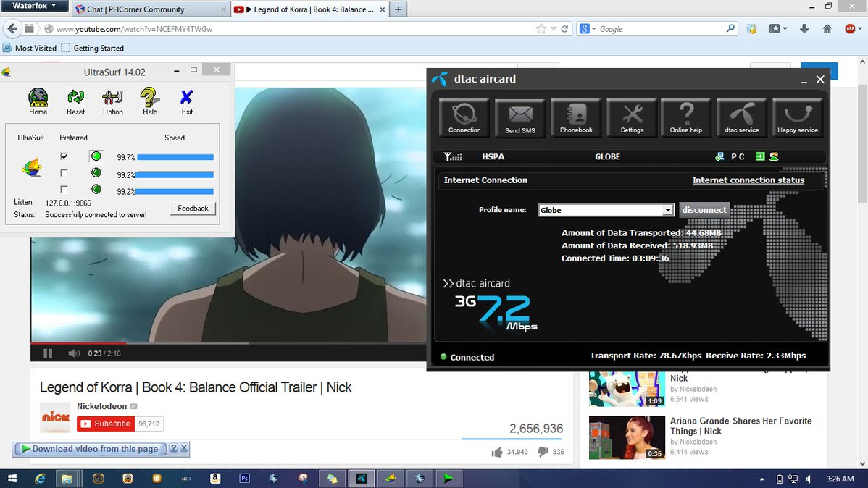The width and height of the screenshot is (868, 488).
Task: Open the Waterfox application menu
Action: 34,6
